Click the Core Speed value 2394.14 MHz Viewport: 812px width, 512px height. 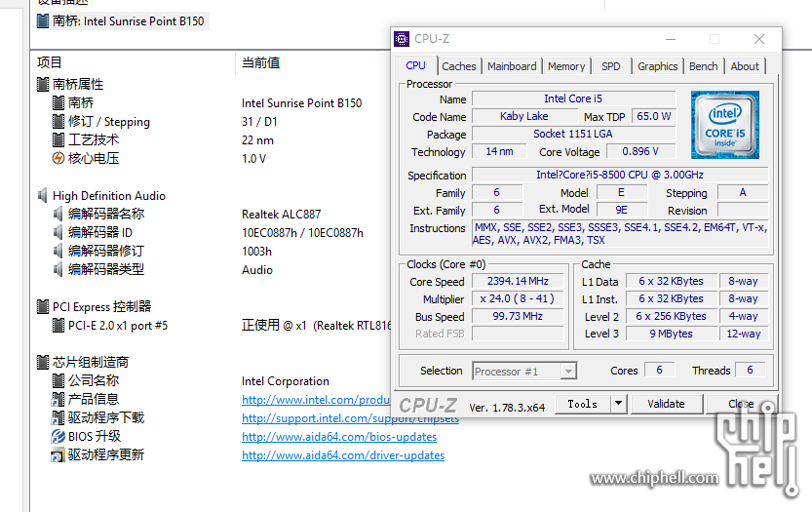click(518, 281)
